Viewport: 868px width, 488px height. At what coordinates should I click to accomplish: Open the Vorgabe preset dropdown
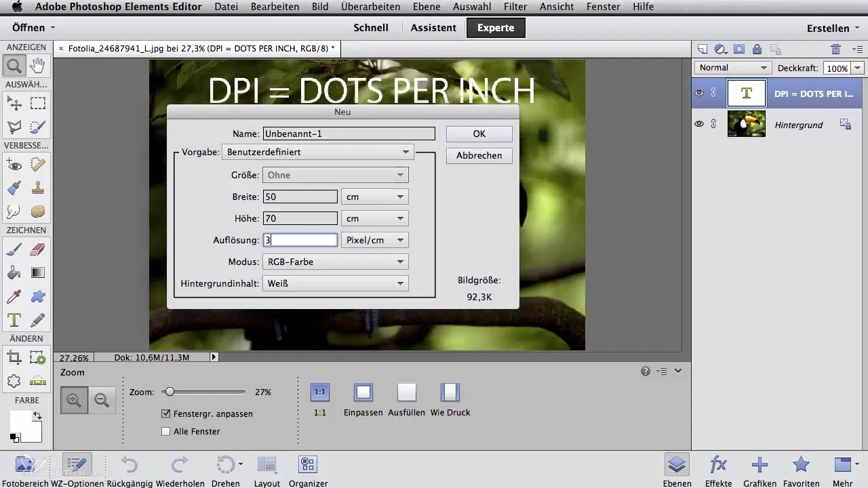click(317, 152)
